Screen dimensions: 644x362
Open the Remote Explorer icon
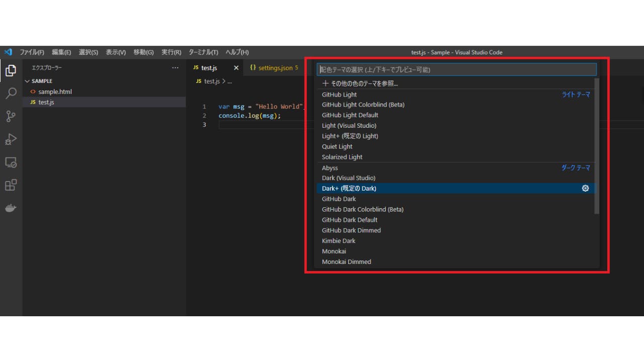pyautogui.click(x=11, y=162)
